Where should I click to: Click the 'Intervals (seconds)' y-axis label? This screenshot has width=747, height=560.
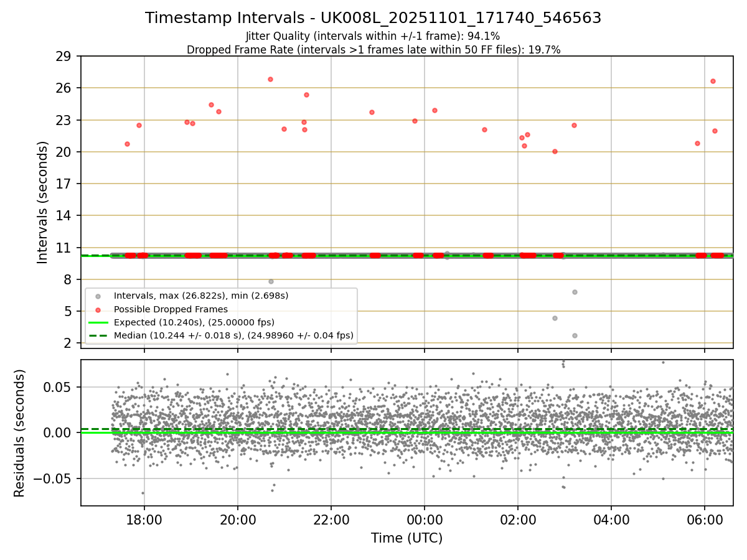pyautogui.click(x=43, y=202)
